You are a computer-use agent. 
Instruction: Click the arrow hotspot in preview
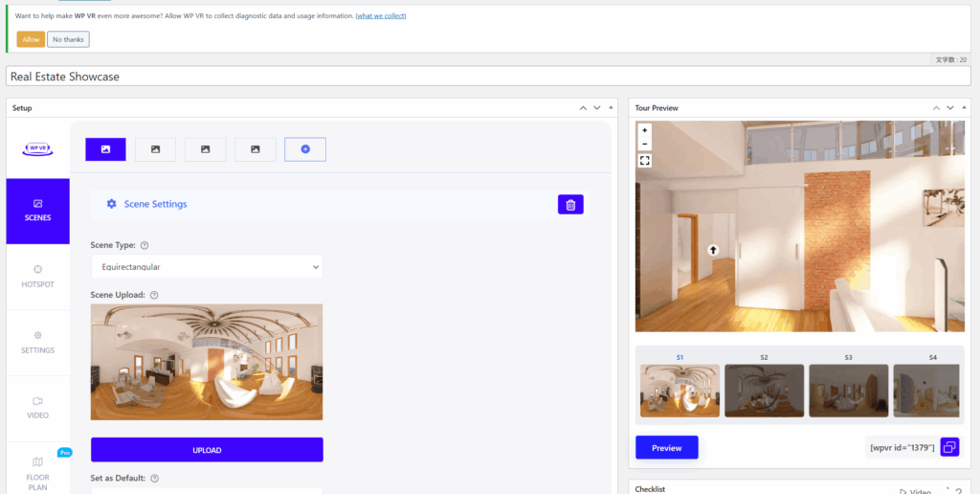pyautogui.click(x=712, y=250)
